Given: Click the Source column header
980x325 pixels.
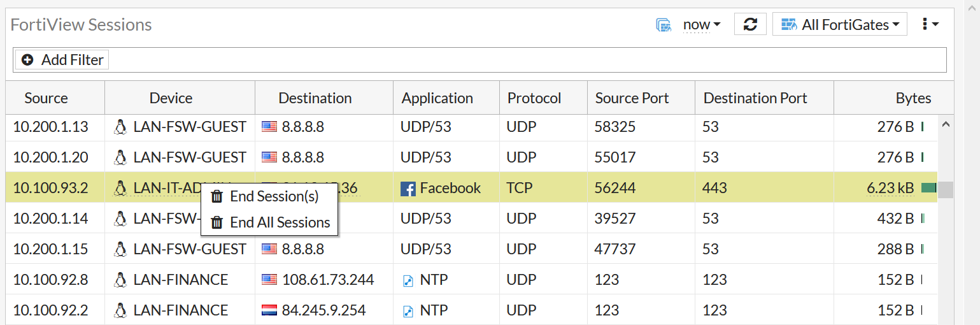Looking at the screenshot, I should (x=46, y=98).
